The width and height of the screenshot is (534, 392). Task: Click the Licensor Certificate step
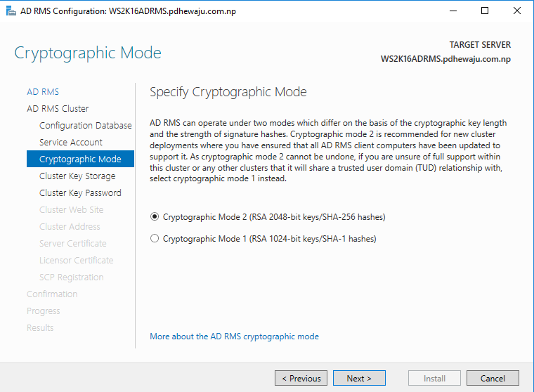[x=77, y=260]
